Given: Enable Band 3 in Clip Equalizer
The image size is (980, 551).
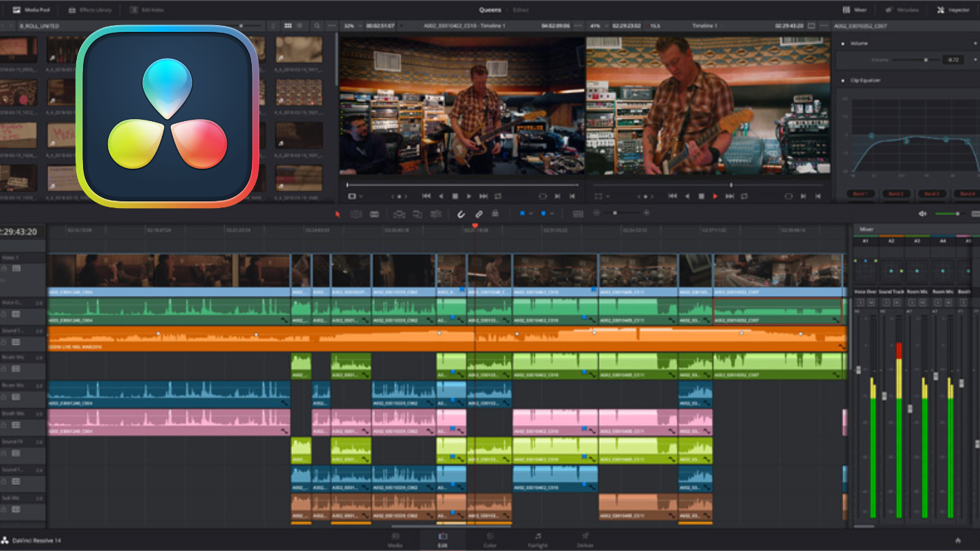Looking at the screenshot, I should click(x=931, y=195).
